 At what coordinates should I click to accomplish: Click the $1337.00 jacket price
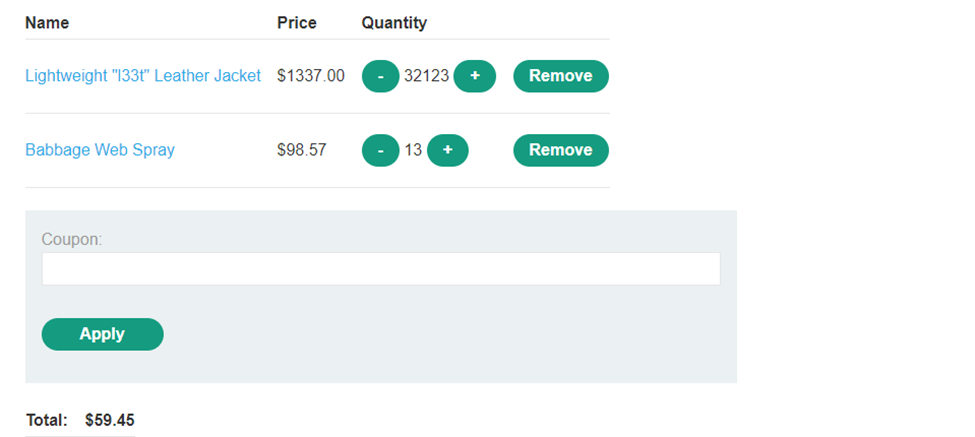coord(311,76)
